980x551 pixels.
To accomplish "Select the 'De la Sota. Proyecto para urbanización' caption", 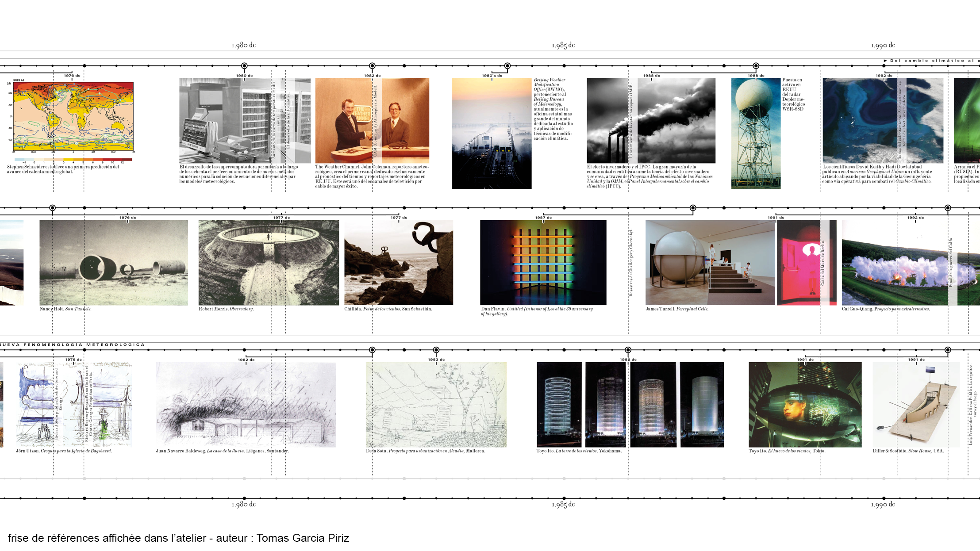I will coord(426,451).
